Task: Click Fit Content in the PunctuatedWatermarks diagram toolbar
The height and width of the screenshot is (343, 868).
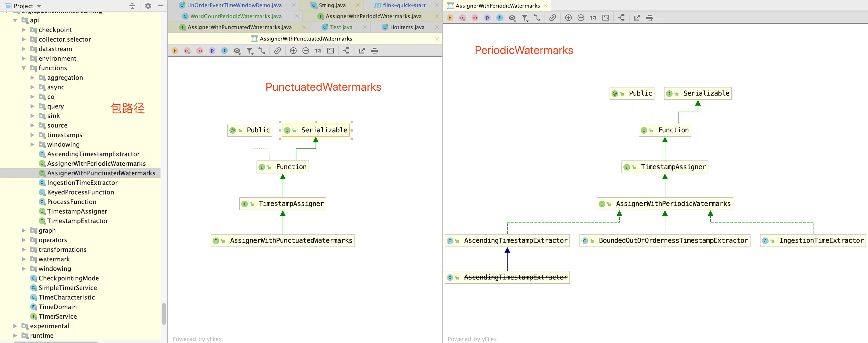Action: (331, 51)
